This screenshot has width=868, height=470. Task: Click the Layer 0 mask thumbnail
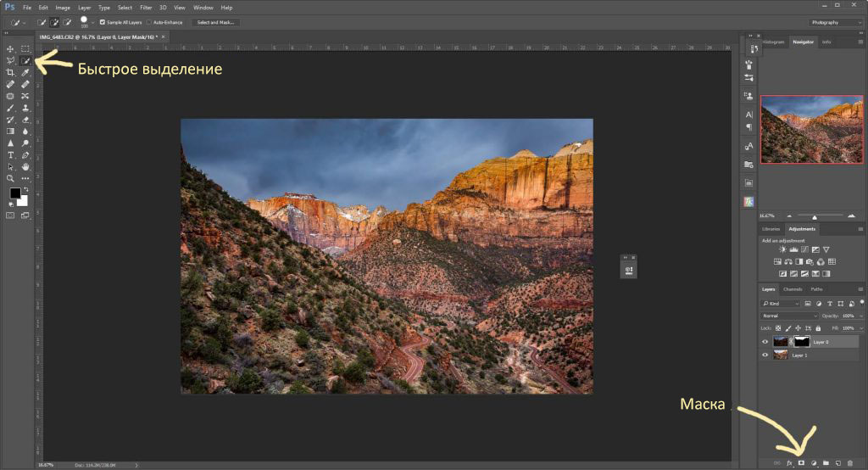800,342
